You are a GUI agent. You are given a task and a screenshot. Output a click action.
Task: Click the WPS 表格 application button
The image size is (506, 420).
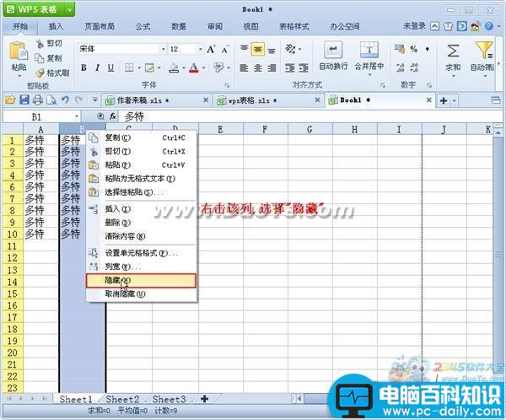pyautogui.click(x=38, y=9)
